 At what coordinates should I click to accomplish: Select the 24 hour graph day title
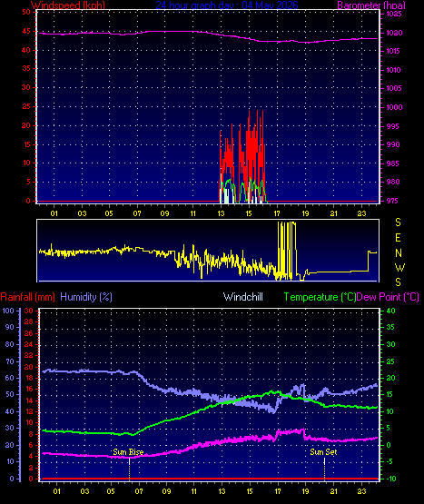(227, 5)
